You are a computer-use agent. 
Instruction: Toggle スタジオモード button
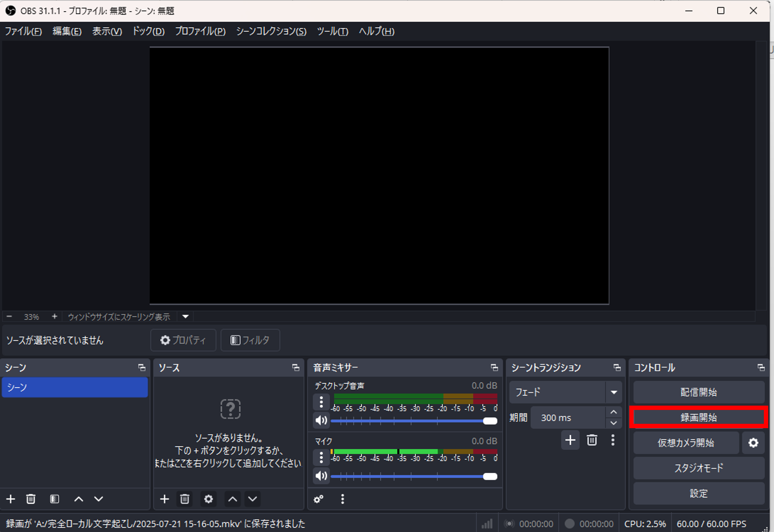(x=699, y=468)
